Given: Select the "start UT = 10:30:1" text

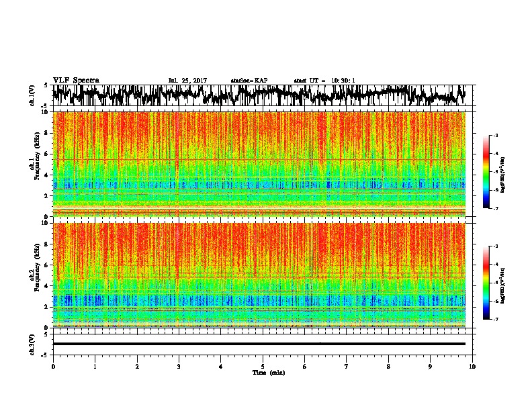Looking at the screenshot, I should (324, 81).
